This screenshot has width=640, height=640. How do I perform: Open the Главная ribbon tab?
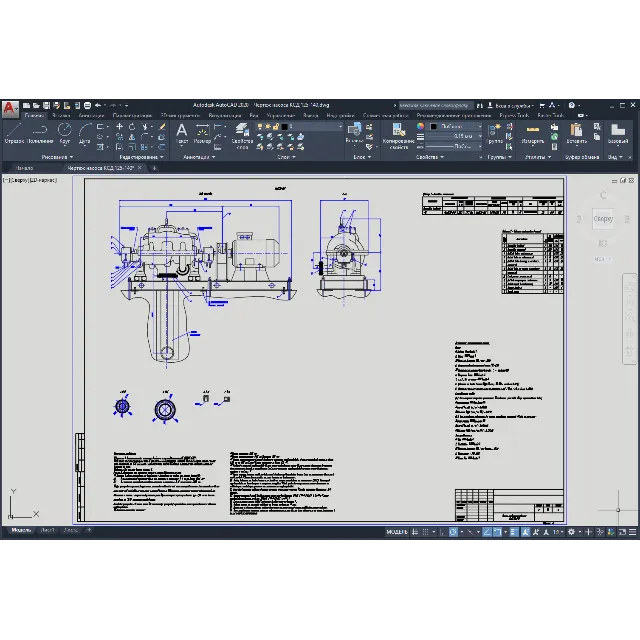click(34, 116)
